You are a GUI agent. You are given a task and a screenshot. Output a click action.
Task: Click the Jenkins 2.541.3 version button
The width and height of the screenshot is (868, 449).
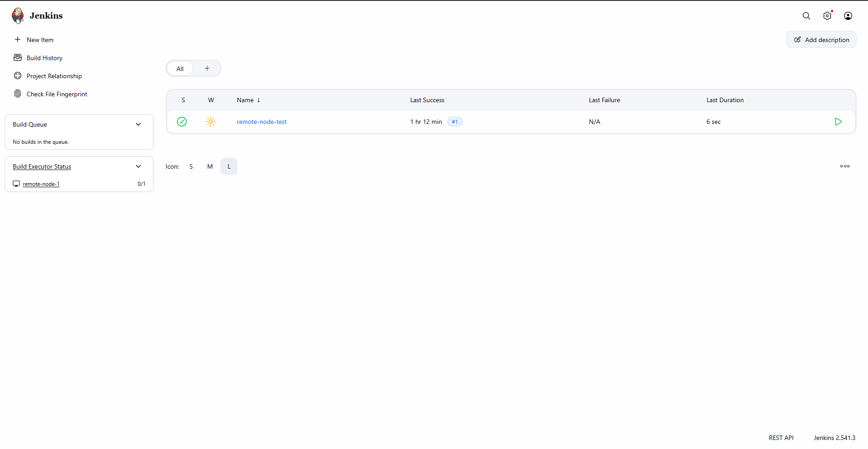click(x=835, y=438)
